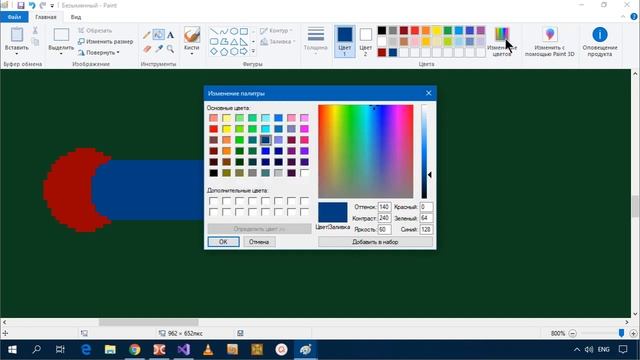Expand the shapes gallery more arrow
The image size is (640, 360).
tap(253, 52)
